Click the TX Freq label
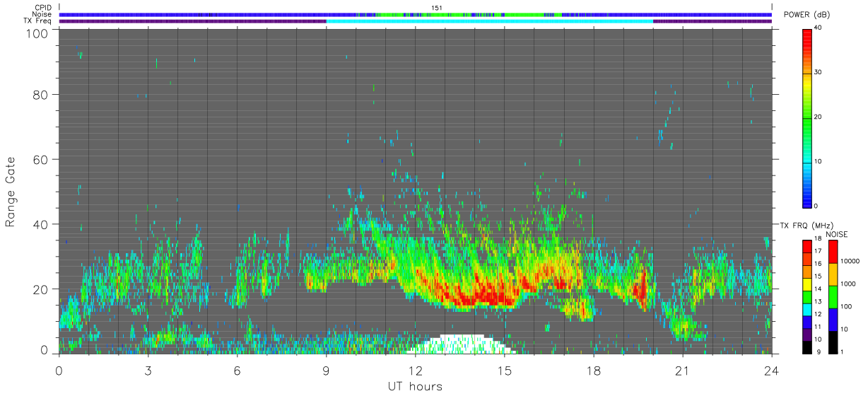The image size is (868, 401). coord(38,21)
